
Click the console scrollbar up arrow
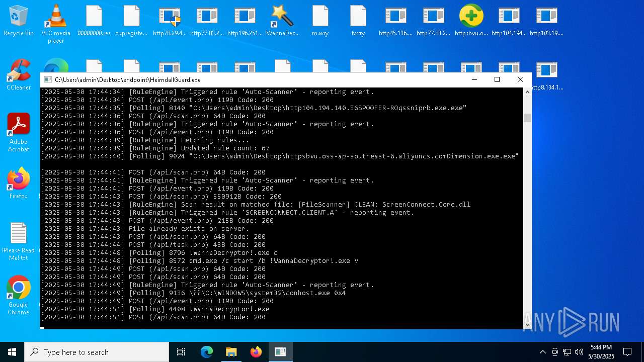[x=527, y=92]
